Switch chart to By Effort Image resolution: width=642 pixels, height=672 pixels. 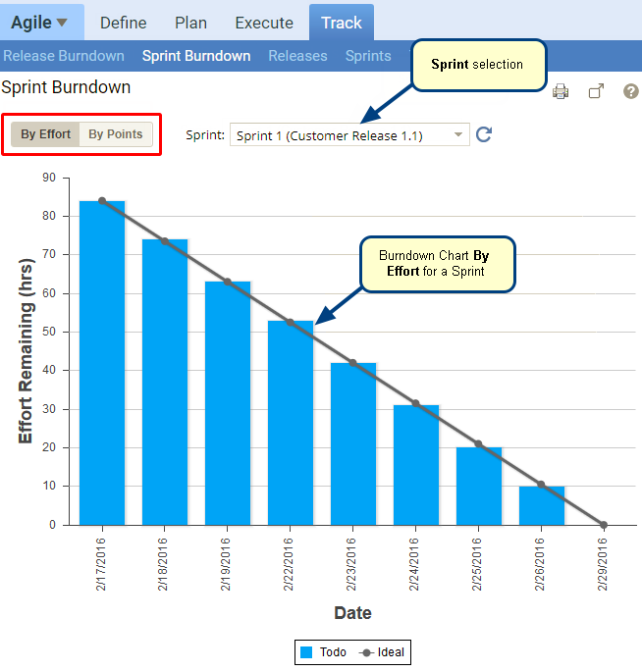click(x=46, y=134)
